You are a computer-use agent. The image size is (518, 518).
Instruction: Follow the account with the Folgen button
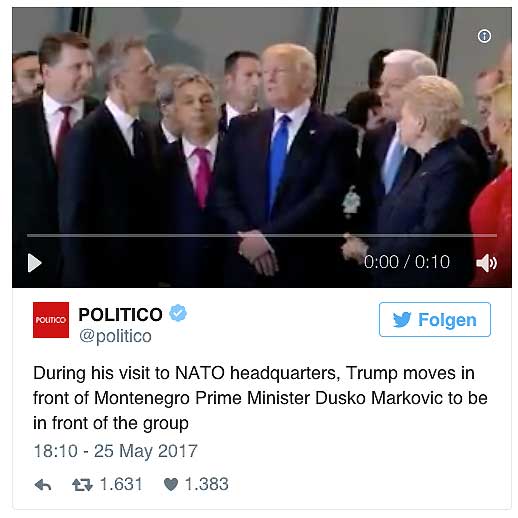[x=435, y=319]
